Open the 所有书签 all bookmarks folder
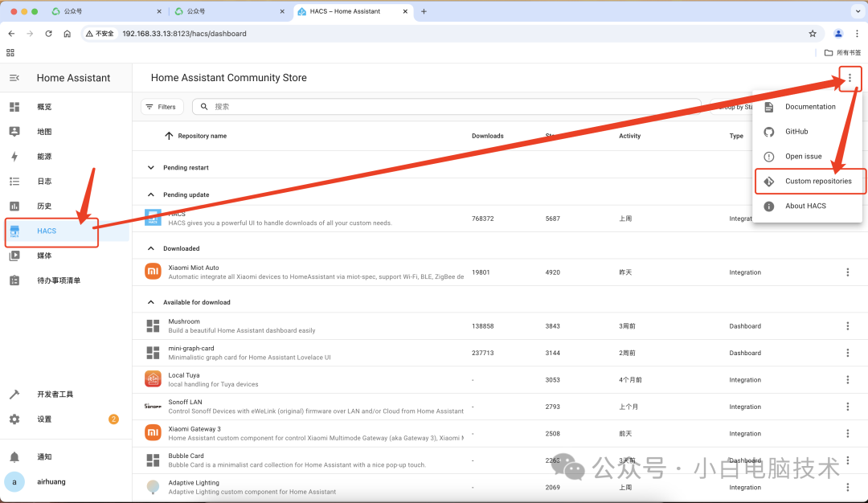This screenshot has width=868, height=503. pos(842,52)
